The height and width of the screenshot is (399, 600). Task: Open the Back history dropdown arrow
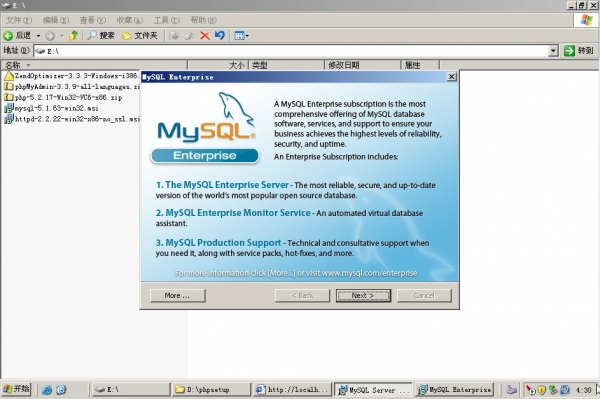point(38,36)
